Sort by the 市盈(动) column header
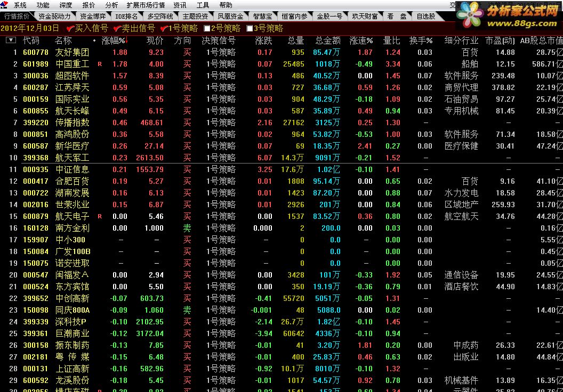563x392 pixels. click(500, 40)
